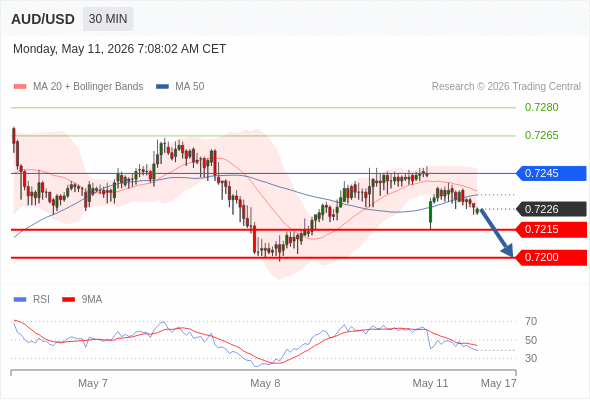The height and width of the screenshot is (400, 590).
Task: Select the red 0.7215 support tag
Action: click(x=552, y=230)
